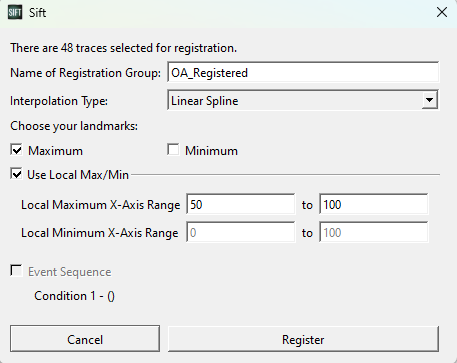Click the 'Interpolation Type:' label
Image resolution: width=457 pixels, height=363 pixels.
tap(59, 101)
